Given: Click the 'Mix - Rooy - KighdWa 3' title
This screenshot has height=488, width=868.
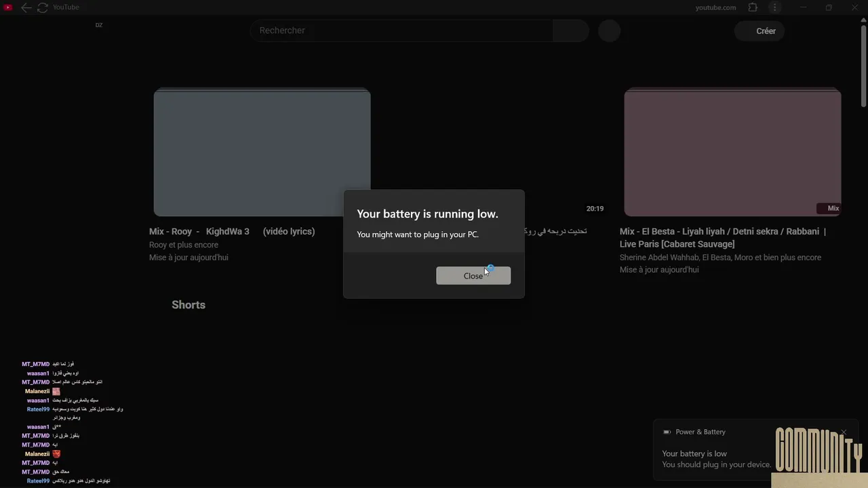Looking at the screenshot, I should click(232, 231).
